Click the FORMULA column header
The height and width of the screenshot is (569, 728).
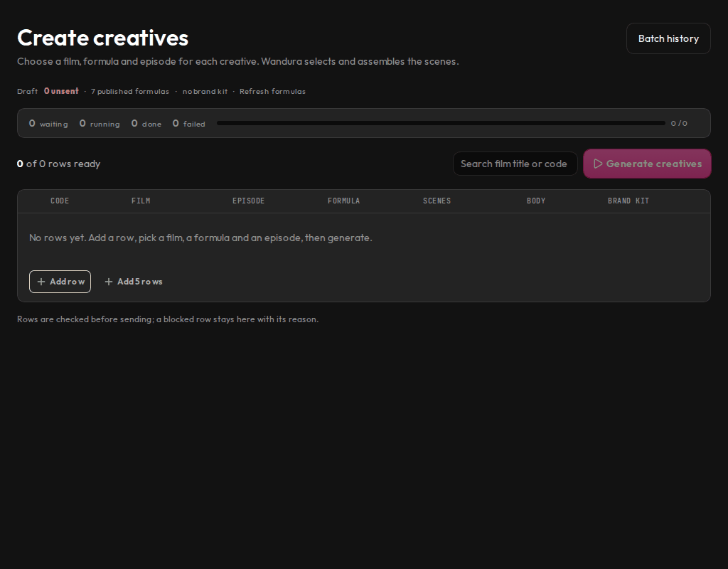coord(343,201)
